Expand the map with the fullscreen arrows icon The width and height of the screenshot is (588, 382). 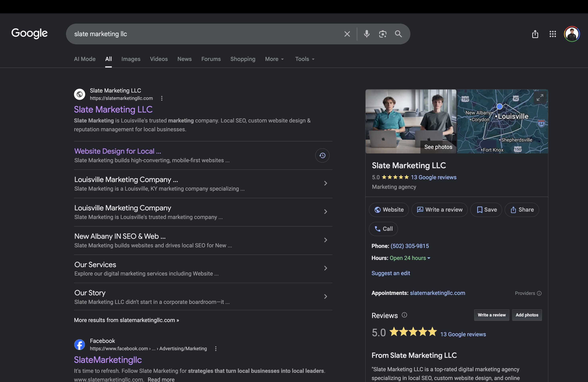pos(540,97)
